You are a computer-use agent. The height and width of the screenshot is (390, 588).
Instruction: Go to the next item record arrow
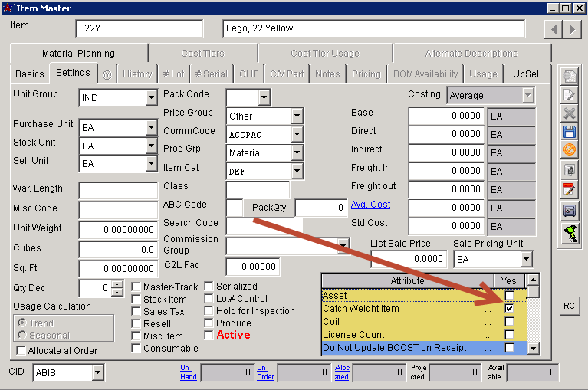[x=572, y=29]
